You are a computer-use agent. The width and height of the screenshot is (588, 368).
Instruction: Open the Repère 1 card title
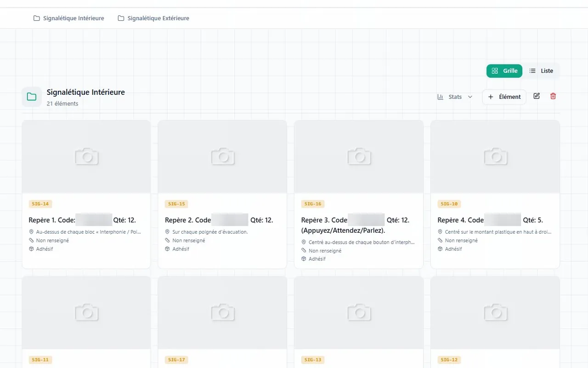(x=82, y=220)
